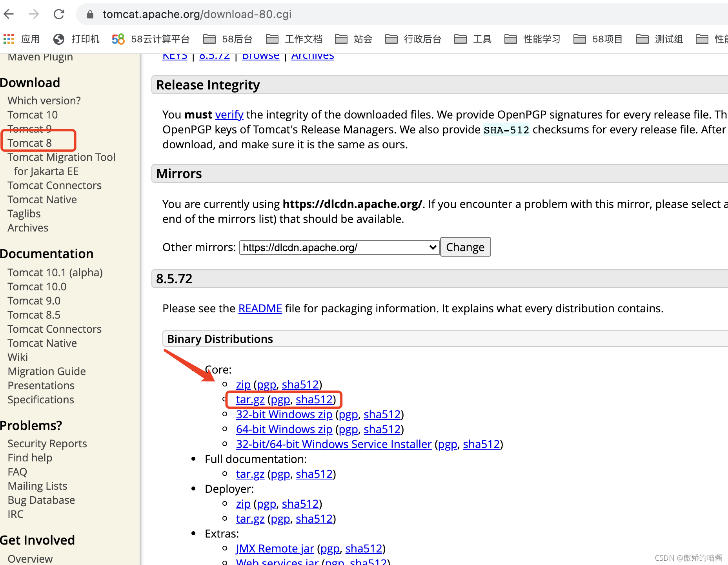Open Tomcat 10.1 (alpha) documentation
The image size is (728, 565).
click(x=55, y=273)
